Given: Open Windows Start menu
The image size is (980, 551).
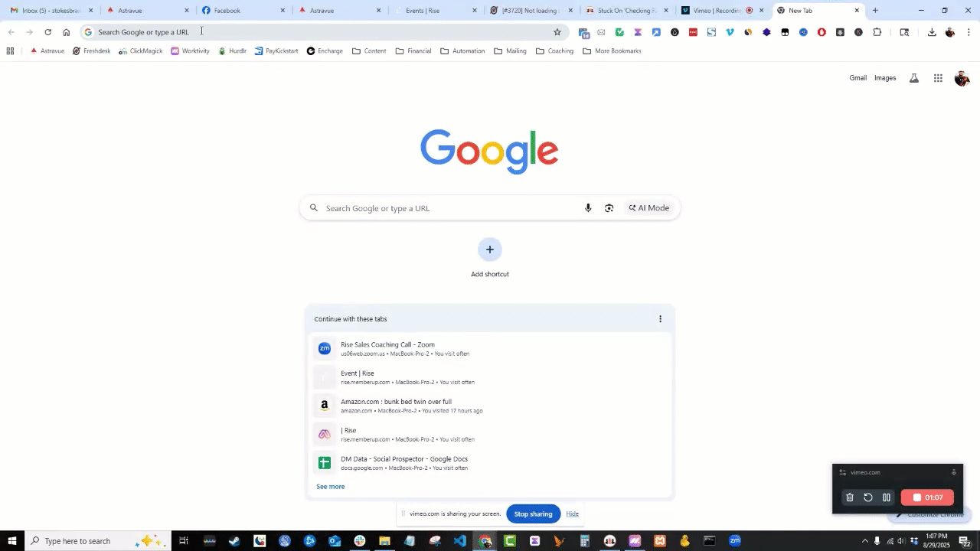Looking at the screenshot, I should pos(12,541).
